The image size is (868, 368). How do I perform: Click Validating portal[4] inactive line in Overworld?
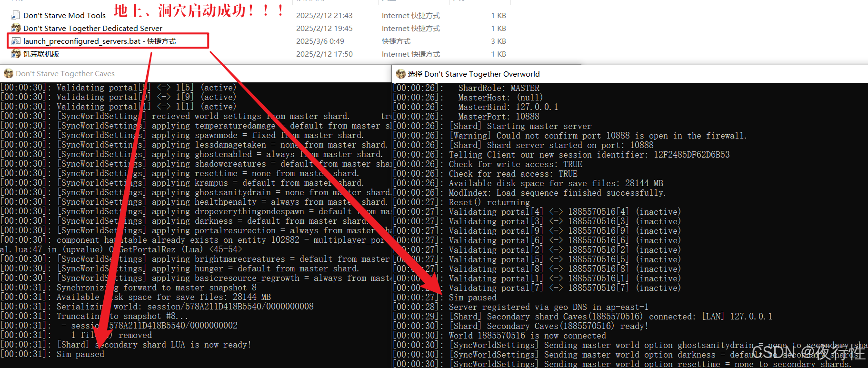(x=537, y=212)
